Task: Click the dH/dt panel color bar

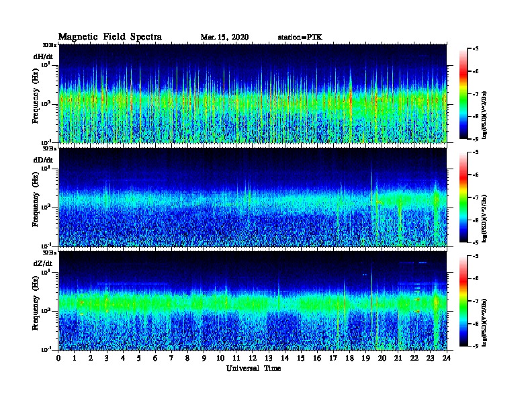Action: pos(463,94)
